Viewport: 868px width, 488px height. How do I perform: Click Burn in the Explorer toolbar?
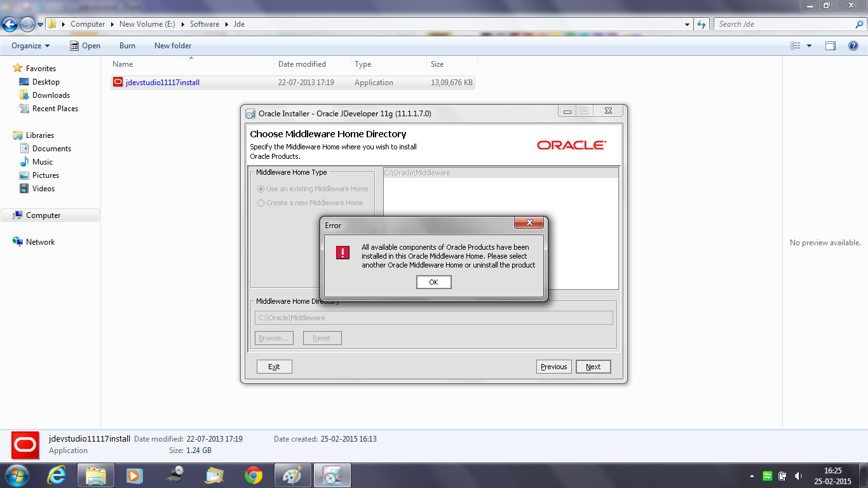tap(127, 46)
